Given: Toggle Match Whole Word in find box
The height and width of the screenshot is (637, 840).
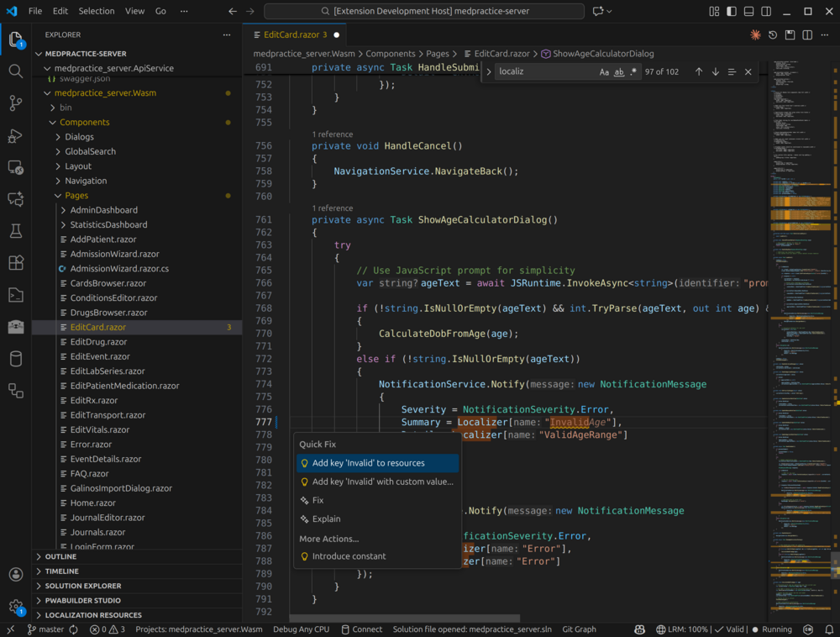Looking at the screenshot, I should click(x=619, y=72).
